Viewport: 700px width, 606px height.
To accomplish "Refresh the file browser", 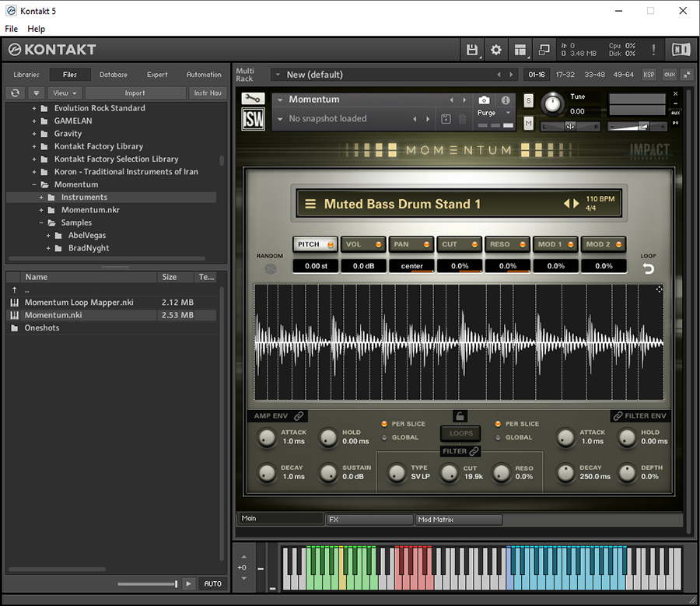I will pos(16,93).
